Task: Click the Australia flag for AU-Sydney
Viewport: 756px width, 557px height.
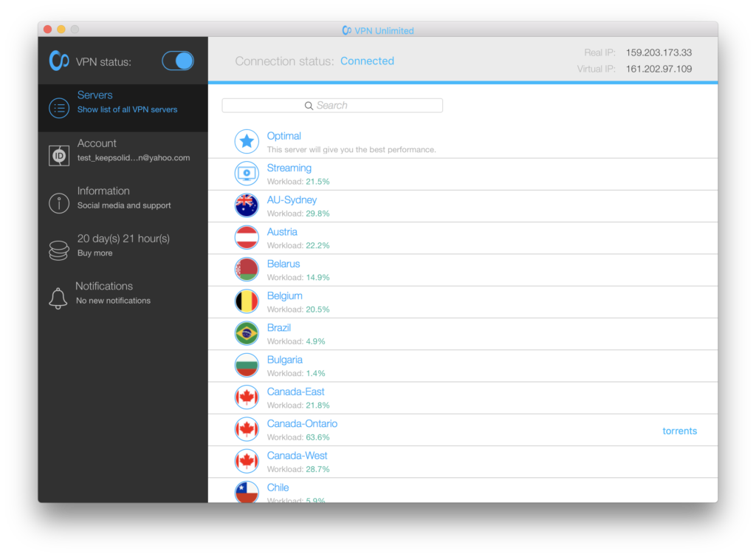Action: click(247, 205)
